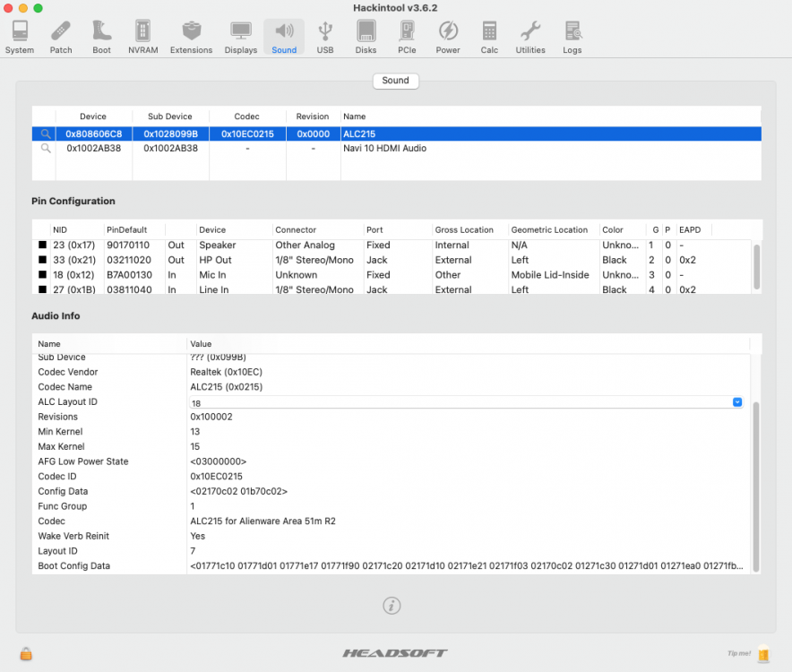This screenshot has width=792, height=672.
Task: Open the Power section
Action: point(448,37)
